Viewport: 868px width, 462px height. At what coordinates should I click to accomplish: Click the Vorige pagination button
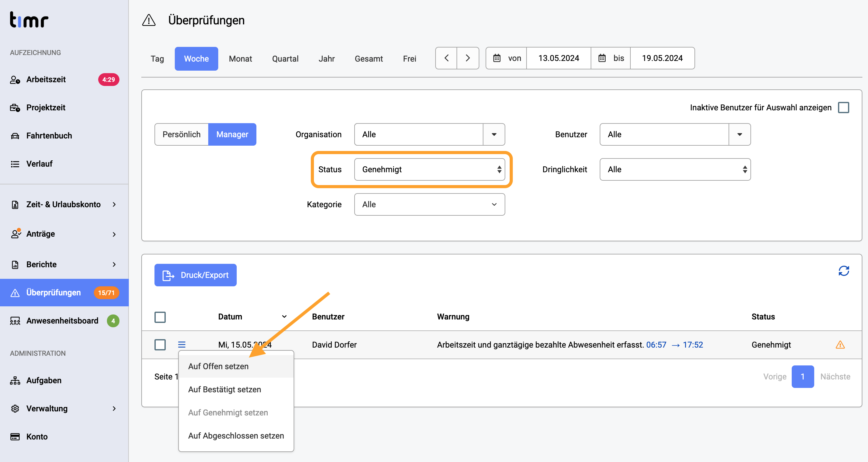775,376
